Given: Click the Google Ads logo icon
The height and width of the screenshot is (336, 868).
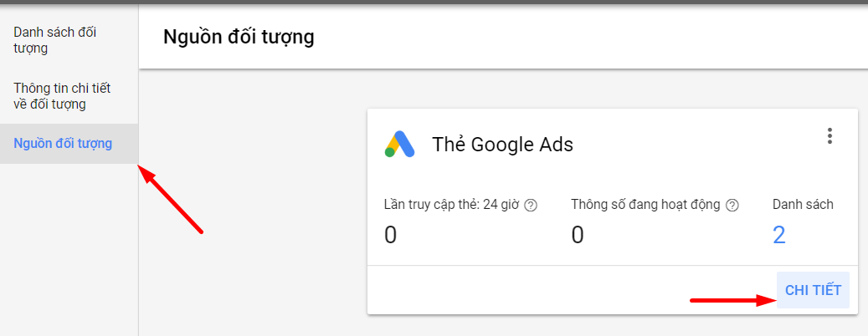Looking at the screenshot, I should (x=400, y=145).
